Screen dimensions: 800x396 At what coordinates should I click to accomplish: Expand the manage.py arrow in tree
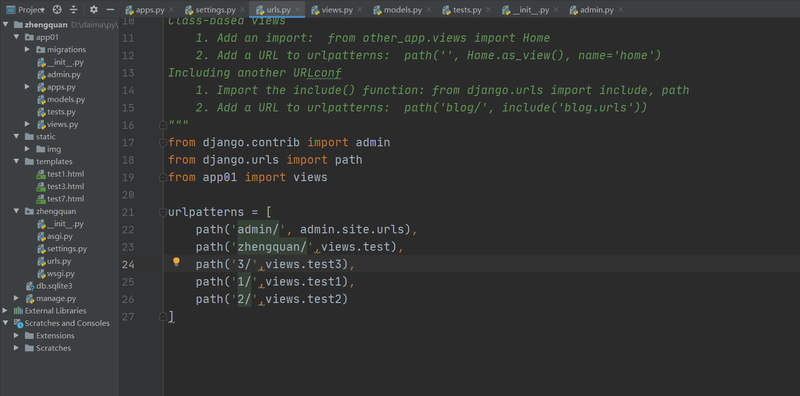[x=17, y=298]
